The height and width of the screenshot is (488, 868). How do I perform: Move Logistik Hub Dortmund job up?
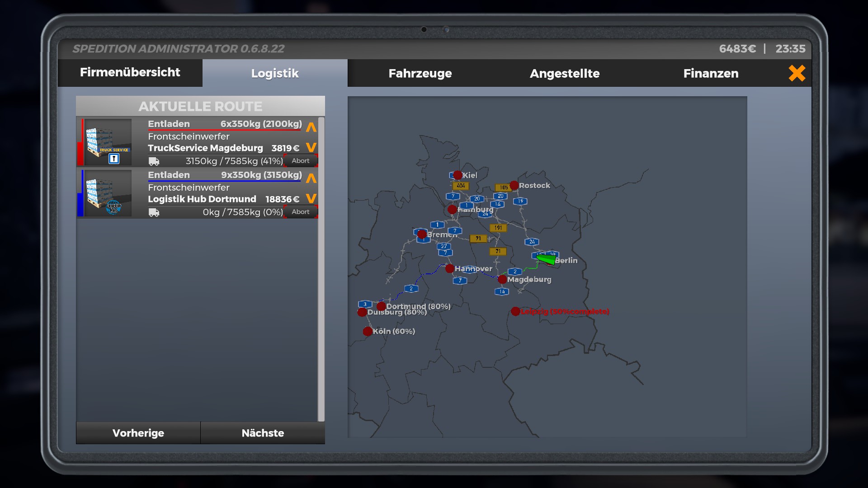311,179
